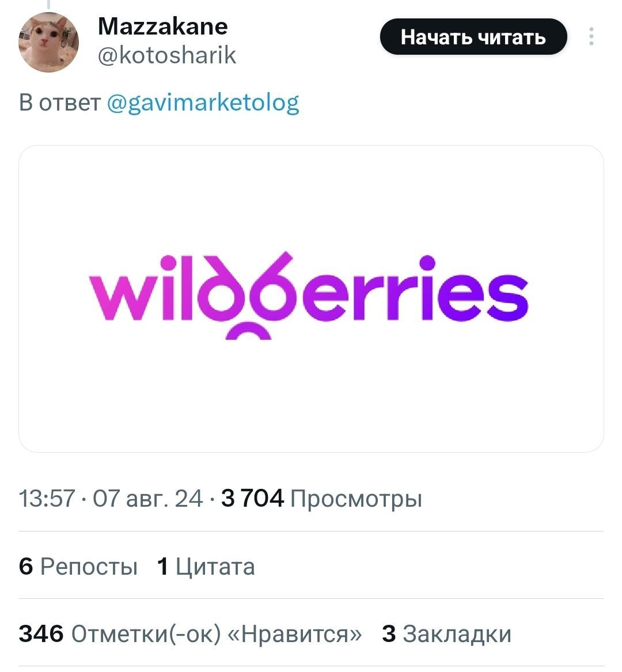
Task: Open the 1 Цитата quotes list
Action: pos(206,567)
